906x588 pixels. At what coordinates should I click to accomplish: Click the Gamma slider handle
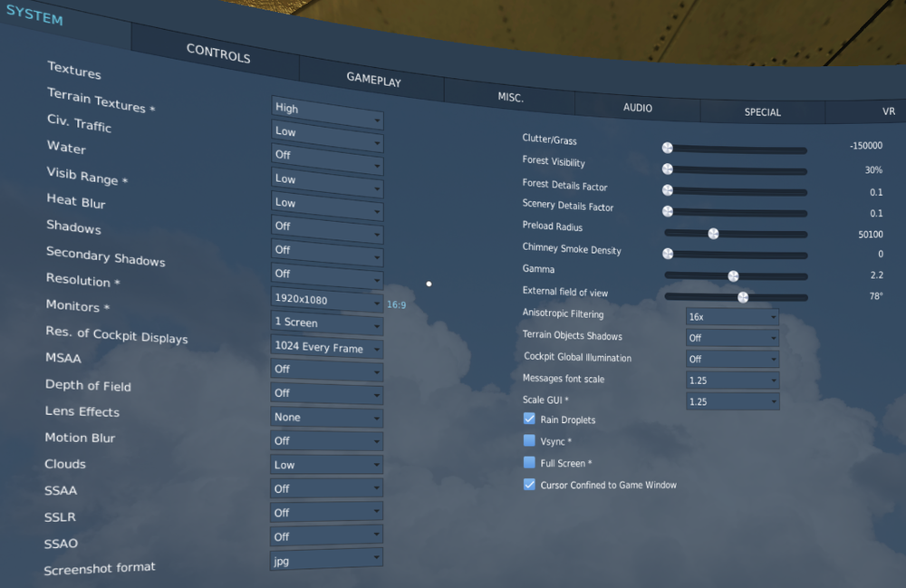click(733, 275)
